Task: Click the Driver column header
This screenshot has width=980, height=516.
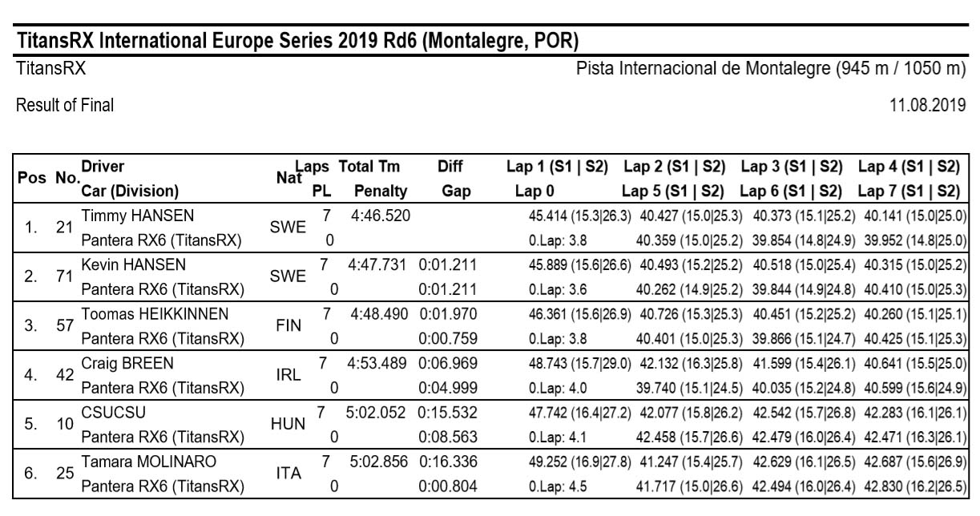Action: 103,167
